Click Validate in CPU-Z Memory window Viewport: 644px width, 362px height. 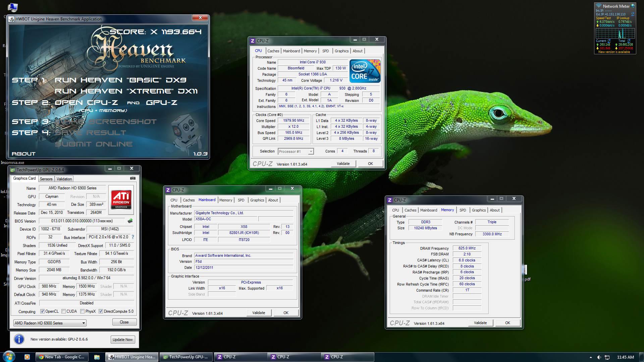click(480, 323)
